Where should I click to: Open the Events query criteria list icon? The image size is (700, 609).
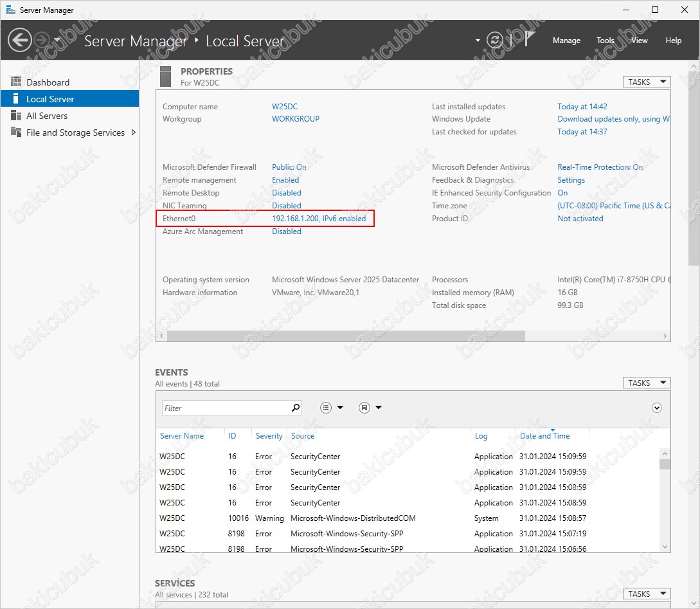326,407
